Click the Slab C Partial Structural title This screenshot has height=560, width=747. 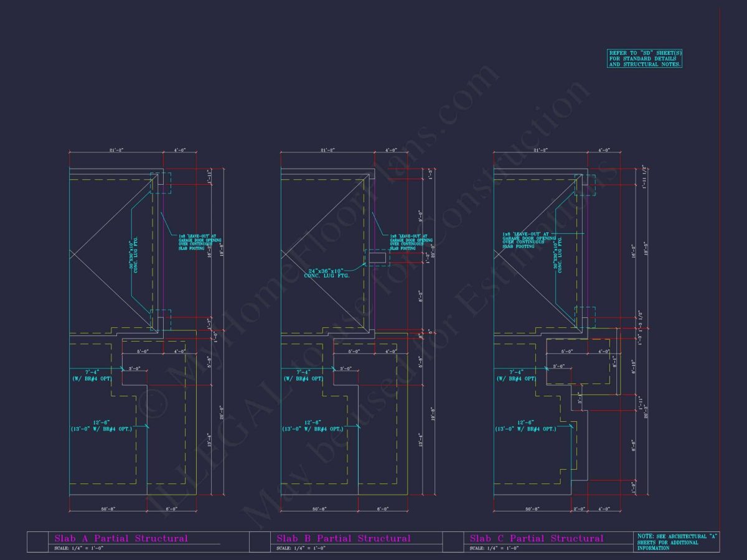pos(537,538)
